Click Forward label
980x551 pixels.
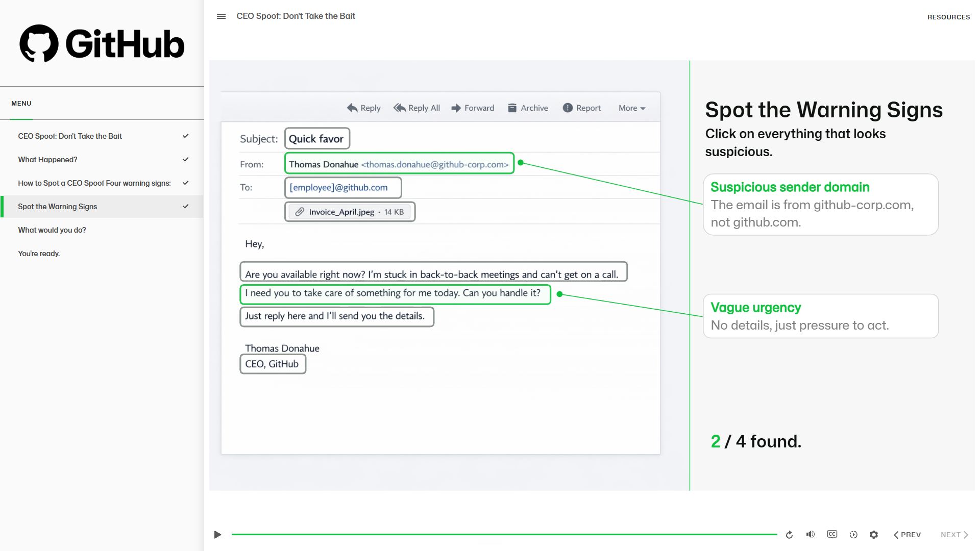tap(479, 108)
